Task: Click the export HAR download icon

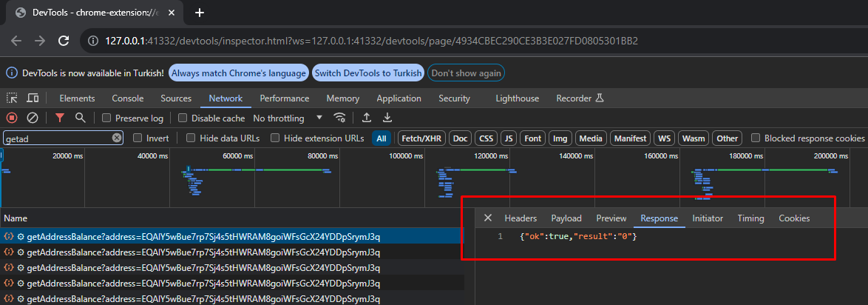Action: tap(387, 118)
